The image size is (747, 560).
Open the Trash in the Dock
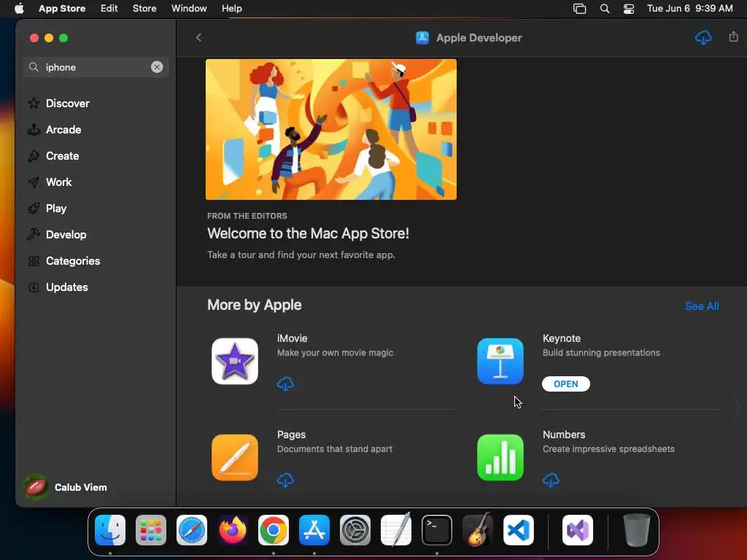point(636,530)
